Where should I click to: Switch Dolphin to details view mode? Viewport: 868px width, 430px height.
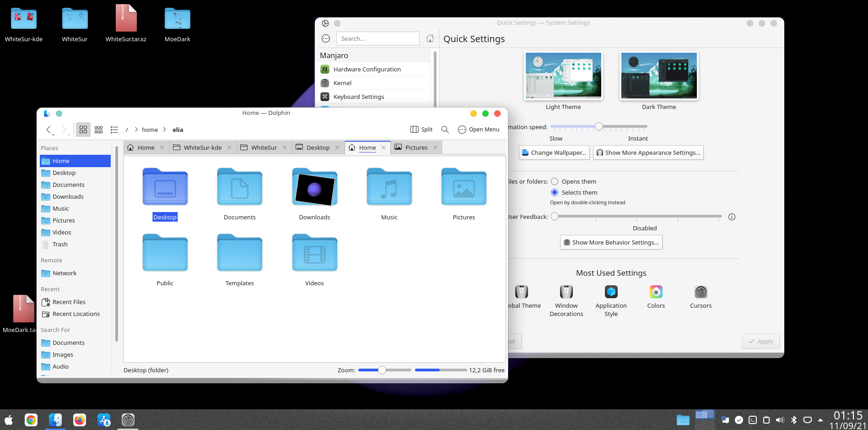point(114,130)
